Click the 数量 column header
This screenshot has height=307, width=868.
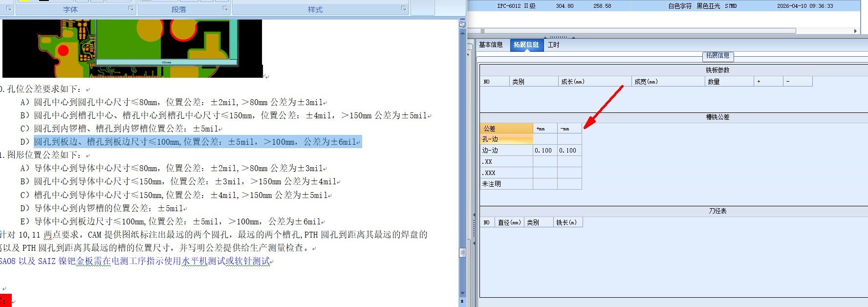[729, 82]
